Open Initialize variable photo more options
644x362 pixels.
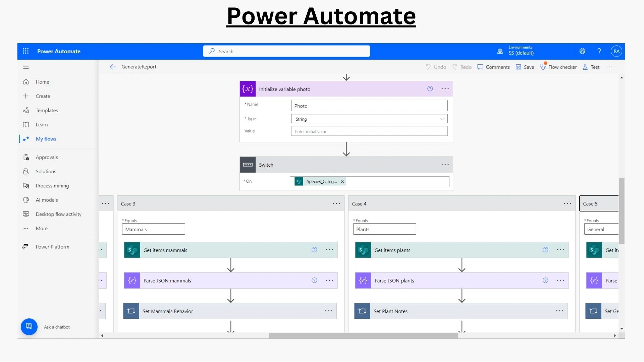[x=445, y=89]
